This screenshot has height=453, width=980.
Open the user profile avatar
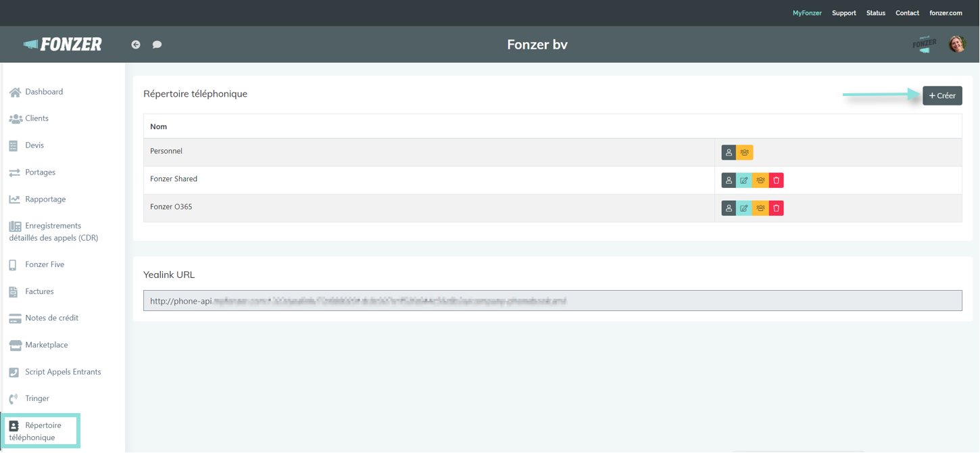(x=957, y=45)
